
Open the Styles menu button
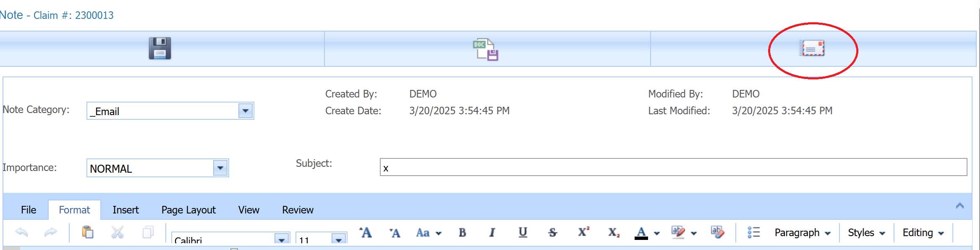point(866,232)
